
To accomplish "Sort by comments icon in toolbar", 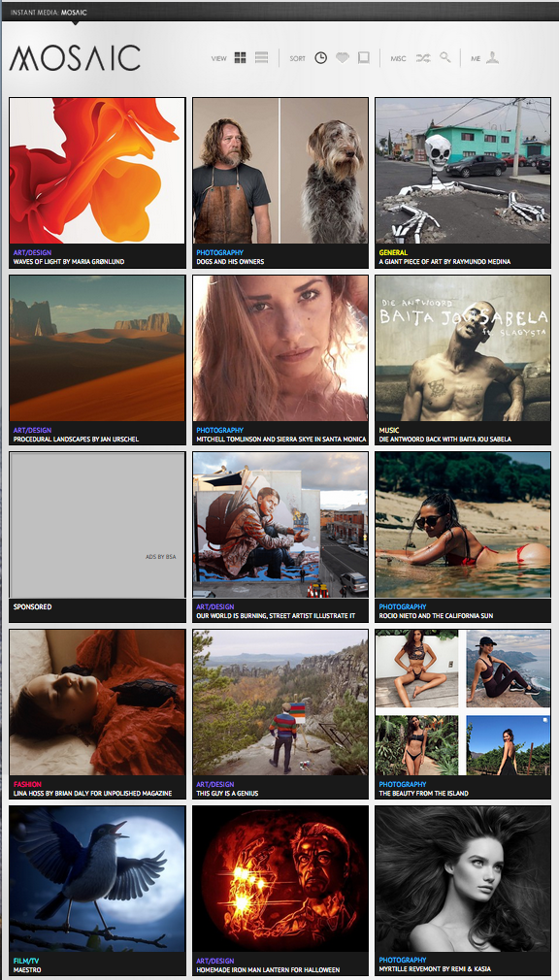I will point(363,58).
